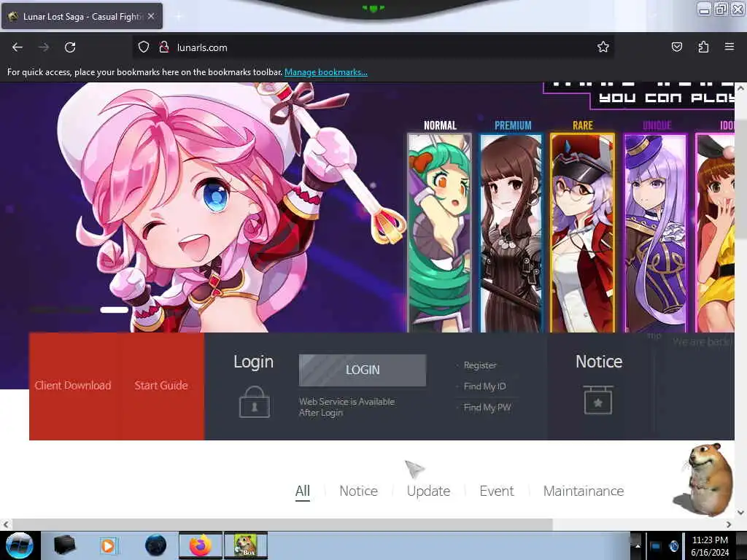Open the media player taskbar icon
This screenshot has height=560, width=747.
pos(109,545)
